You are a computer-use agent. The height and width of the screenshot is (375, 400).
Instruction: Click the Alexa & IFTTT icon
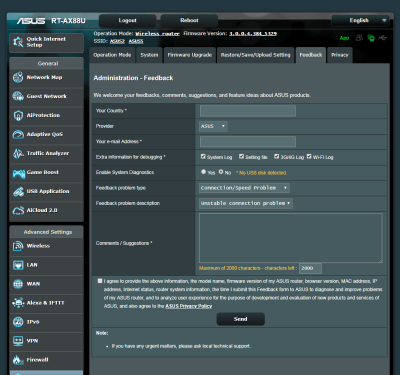coord(18,303)
